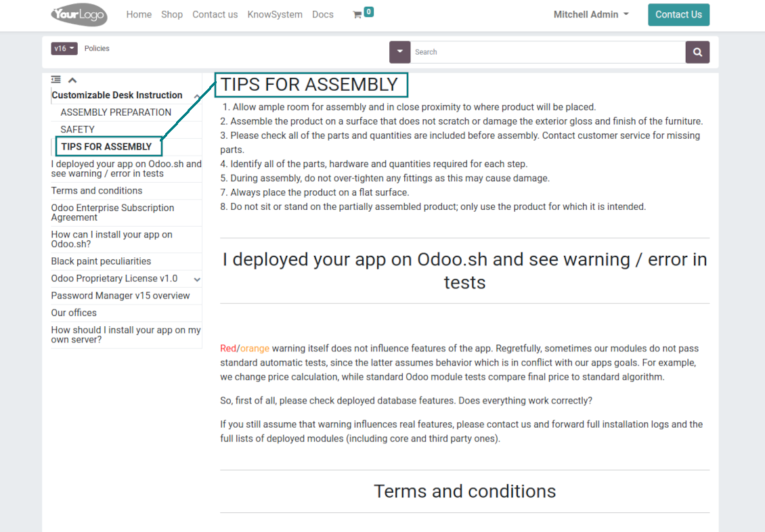Open the Terms and conditions article

(97, 191)
